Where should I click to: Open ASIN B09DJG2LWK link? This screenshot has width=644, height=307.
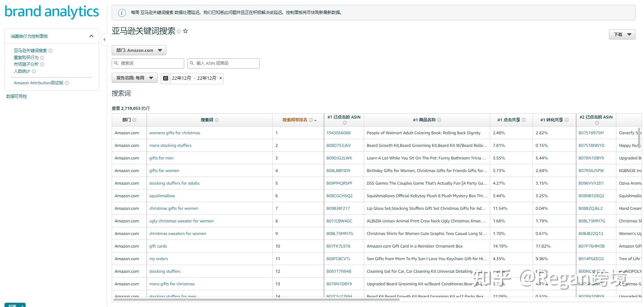(x=339, y=158)
